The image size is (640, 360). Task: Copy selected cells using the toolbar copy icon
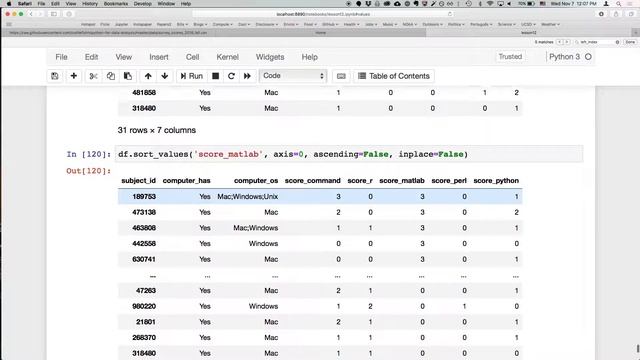(111, 76)
